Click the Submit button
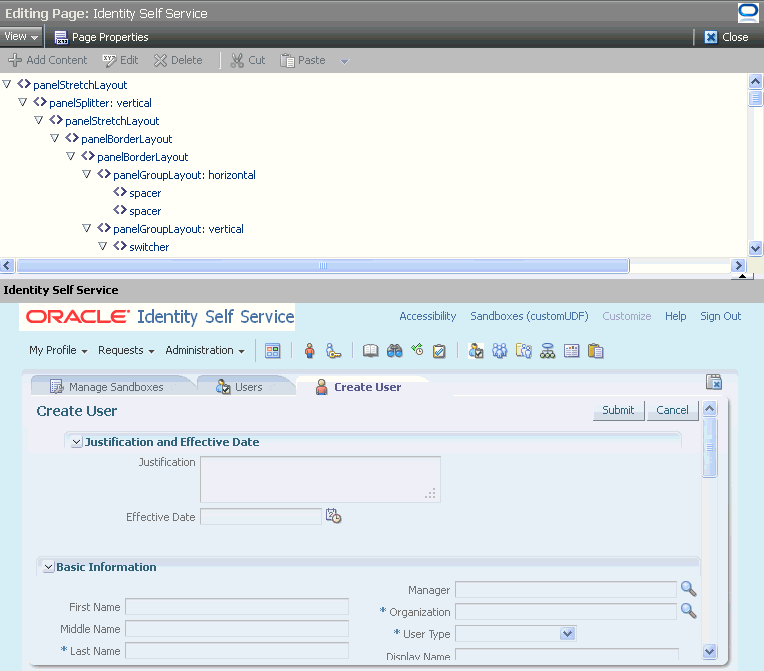 pyautogui.click(x=618, y=410)
